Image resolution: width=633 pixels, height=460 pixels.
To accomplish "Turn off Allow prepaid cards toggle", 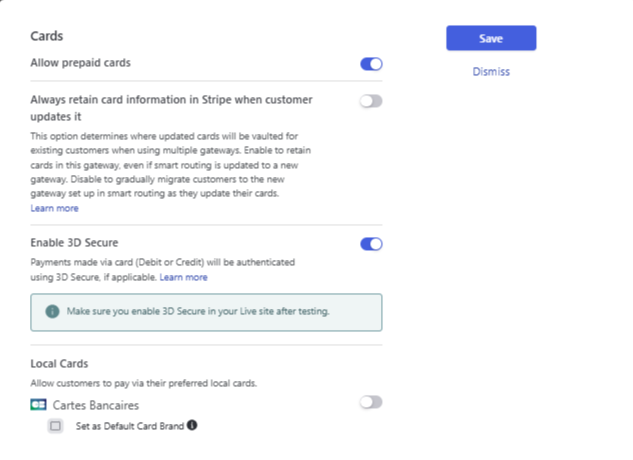I will [x=371, y=64].
